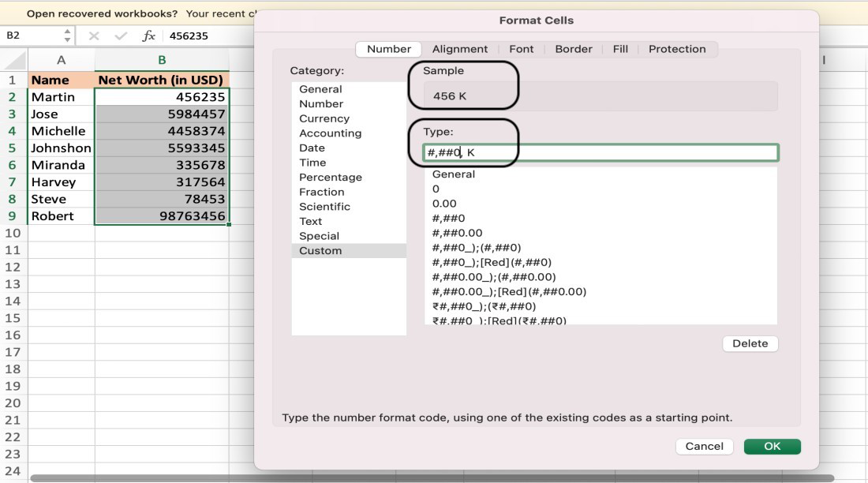
Task: Select the 0.00 format code
Action: [x=444, y=204]
